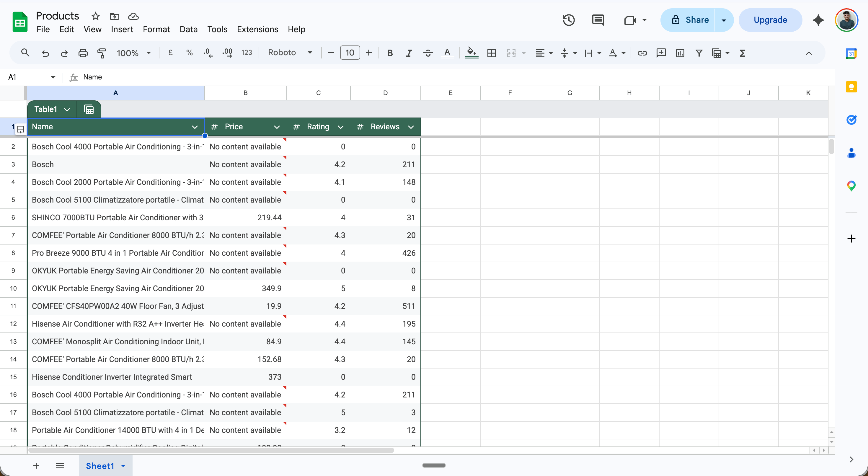Viewport: 868px width, 476px height.
Task: Click the font size 10 field
Action: 350,53
